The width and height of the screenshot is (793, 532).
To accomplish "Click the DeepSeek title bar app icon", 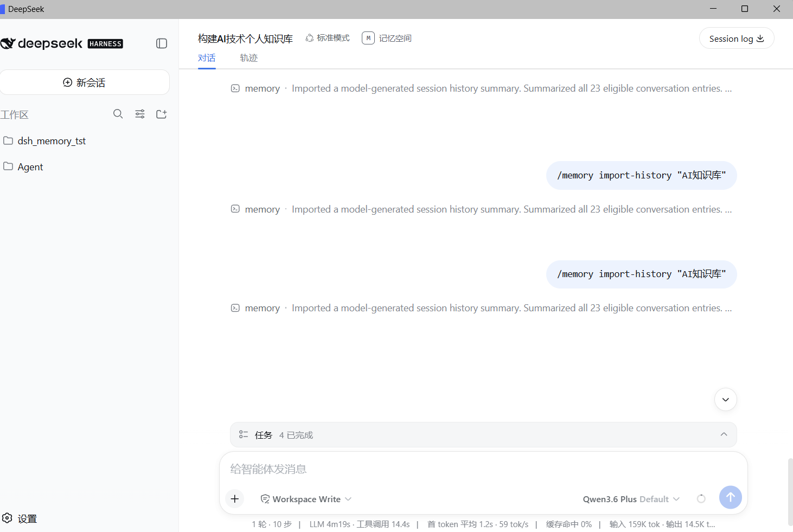I will tap(2, 9).
